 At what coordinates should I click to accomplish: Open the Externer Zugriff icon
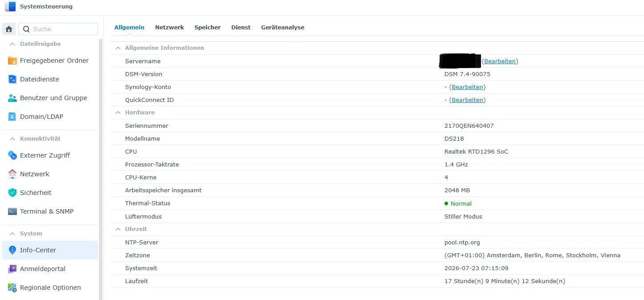[x=12, y=155]
